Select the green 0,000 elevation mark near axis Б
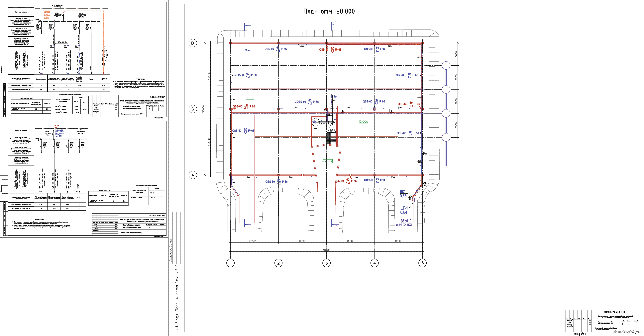The width and height of the screenshot is (644, 336). coord(250,98)
